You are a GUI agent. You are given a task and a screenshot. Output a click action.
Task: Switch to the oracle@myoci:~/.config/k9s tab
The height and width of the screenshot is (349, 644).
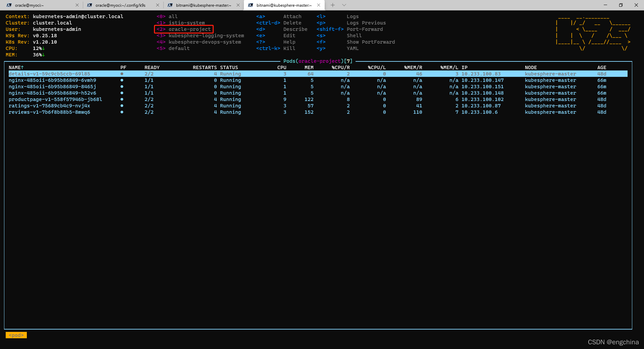121,5
